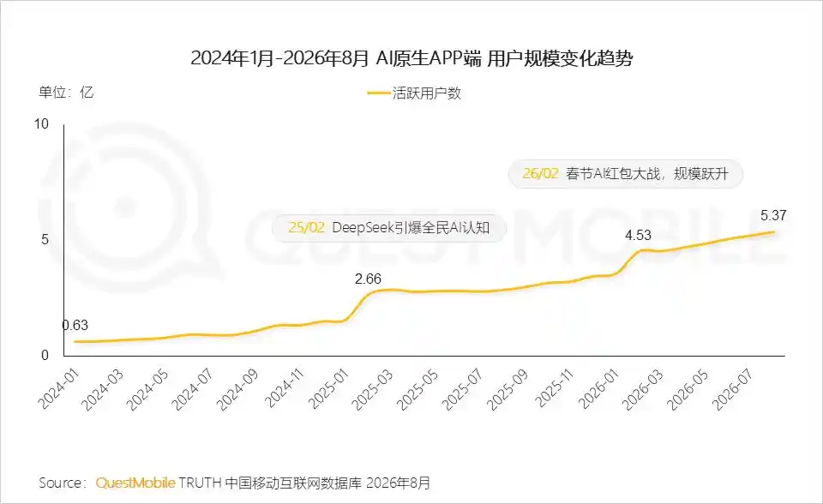Click x-axis label '2024-05'
Viewport: 823px width, 504px height.
pyautogui.click(x=147, y=388)
